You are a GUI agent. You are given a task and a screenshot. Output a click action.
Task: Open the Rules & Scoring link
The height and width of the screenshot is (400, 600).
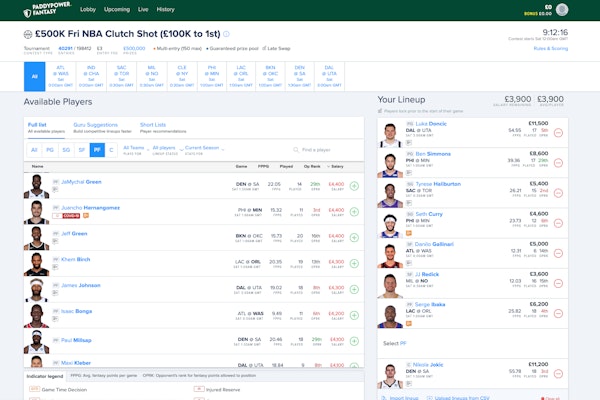click(x=551, y=49)
